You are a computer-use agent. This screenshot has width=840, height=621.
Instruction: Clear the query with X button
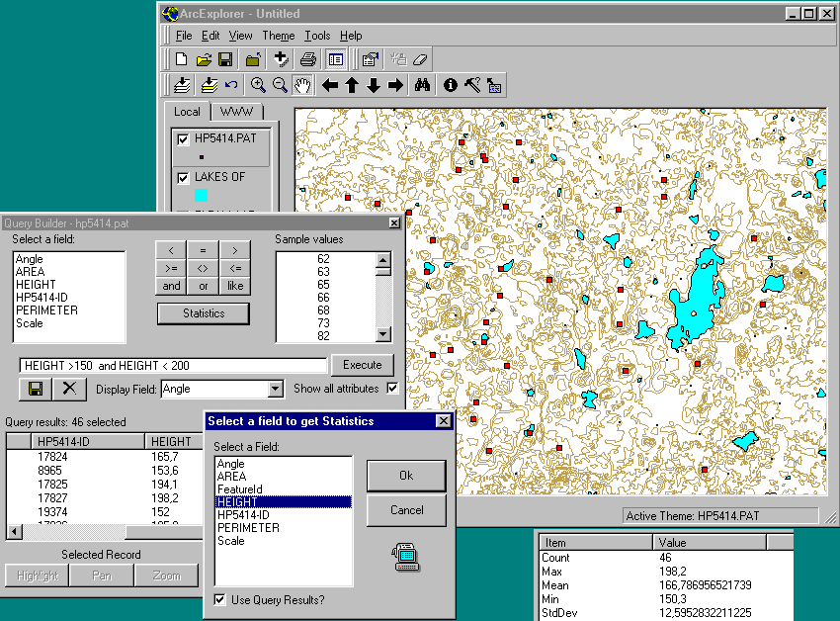[68, 389]
